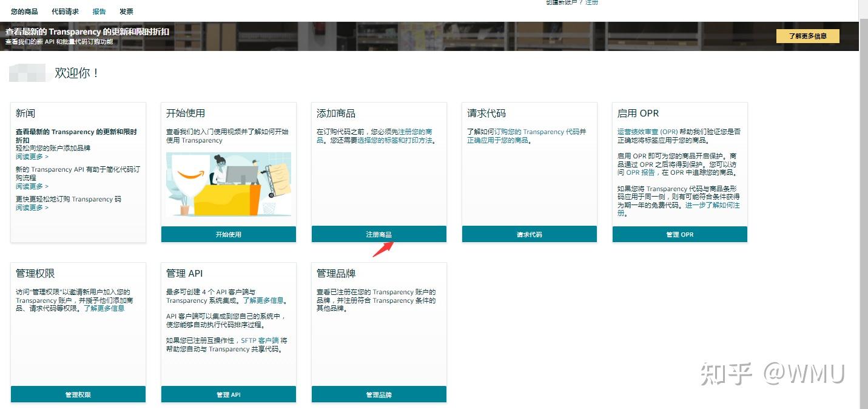Open the 代码请求 menu item

65,10
